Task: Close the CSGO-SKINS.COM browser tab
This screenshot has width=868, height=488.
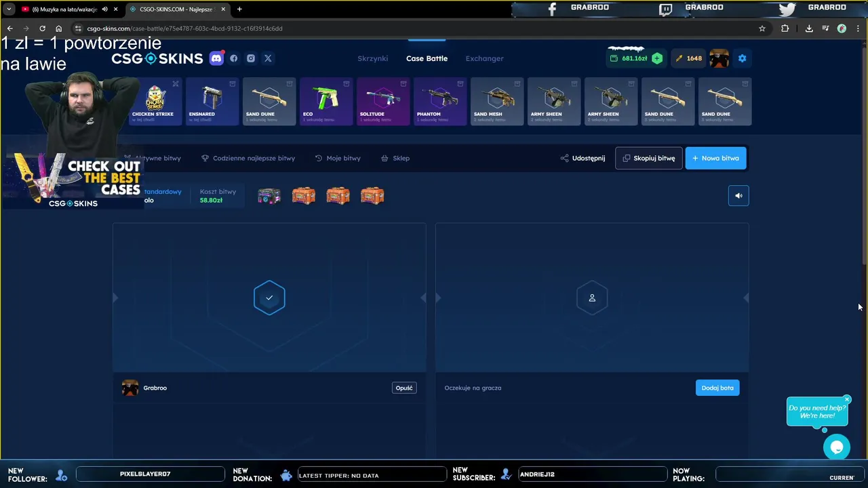Action: (223, 9)
